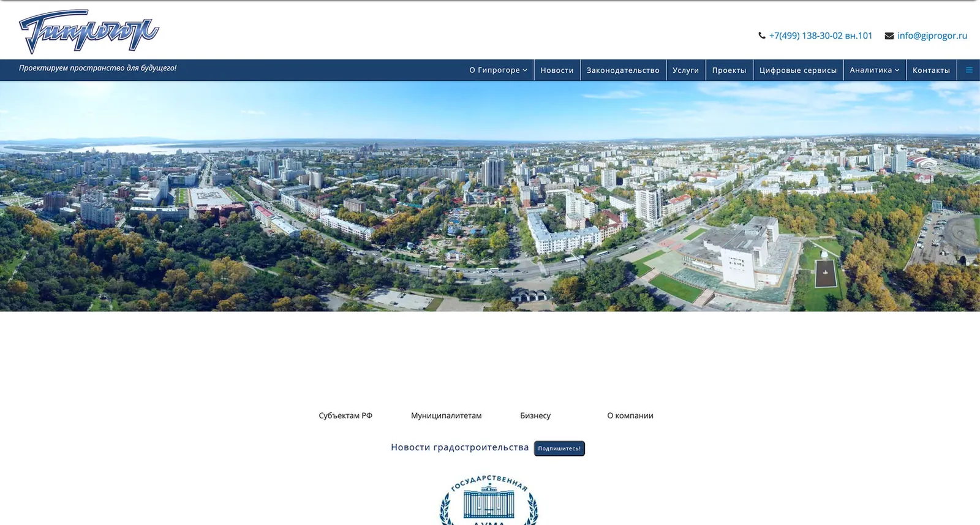Open the hamburger menu icon

coord(969,70)
